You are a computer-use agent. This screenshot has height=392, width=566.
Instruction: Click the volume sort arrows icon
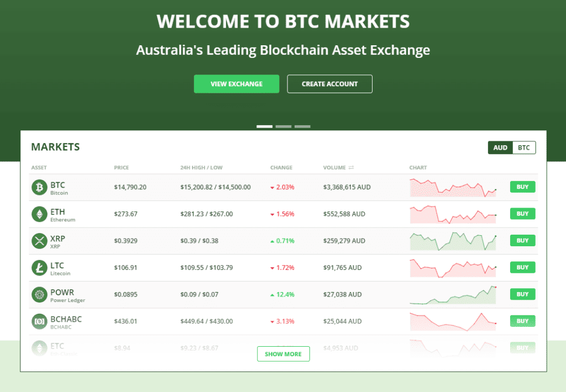(350, 168)
